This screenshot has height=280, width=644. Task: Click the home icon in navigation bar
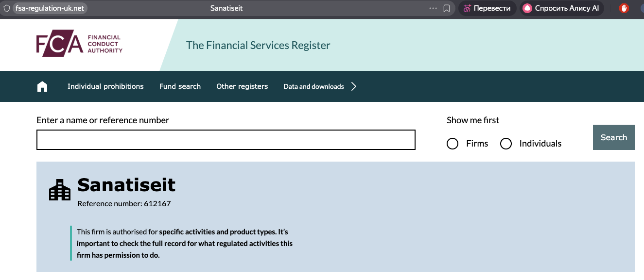pyautogui.click(x=42, y=86)
